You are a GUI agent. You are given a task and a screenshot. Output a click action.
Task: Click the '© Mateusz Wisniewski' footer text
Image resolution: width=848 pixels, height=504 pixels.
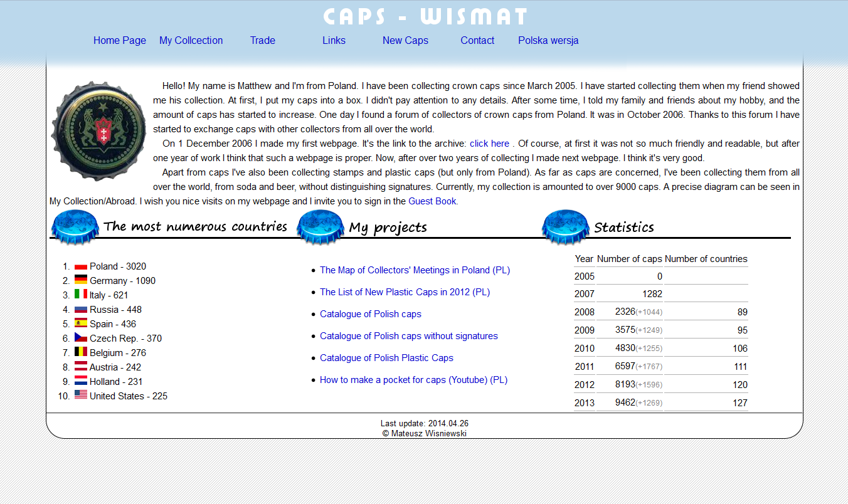tap(425, 433)
